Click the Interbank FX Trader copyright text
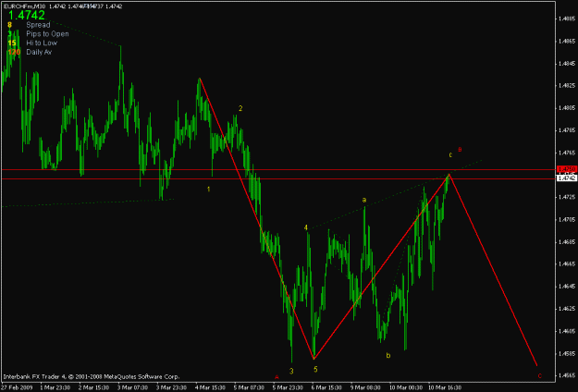 click(x=91, y=377)
